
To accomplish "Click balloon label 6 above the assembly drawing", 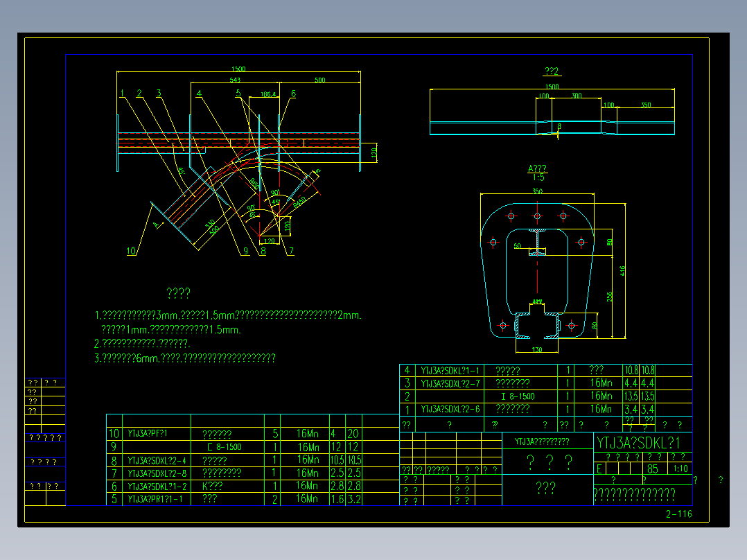I will (293, 94).
